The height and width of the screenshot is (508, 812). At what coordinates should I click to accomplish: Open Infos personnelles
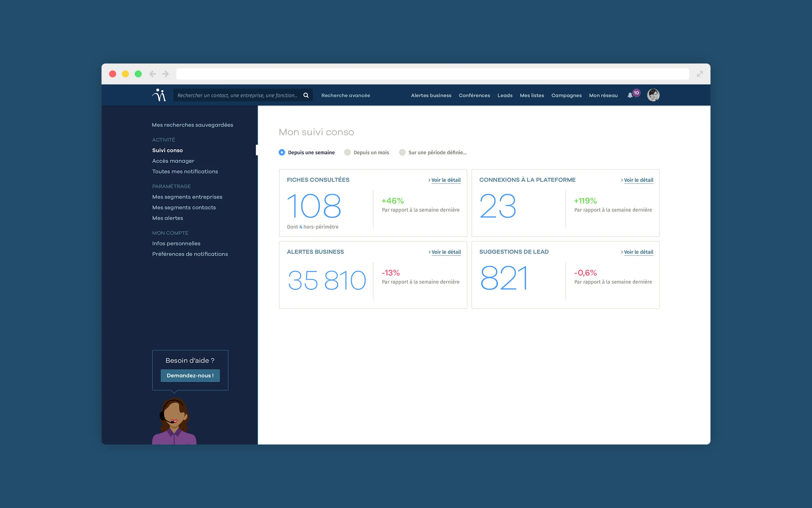coord(176,243)
